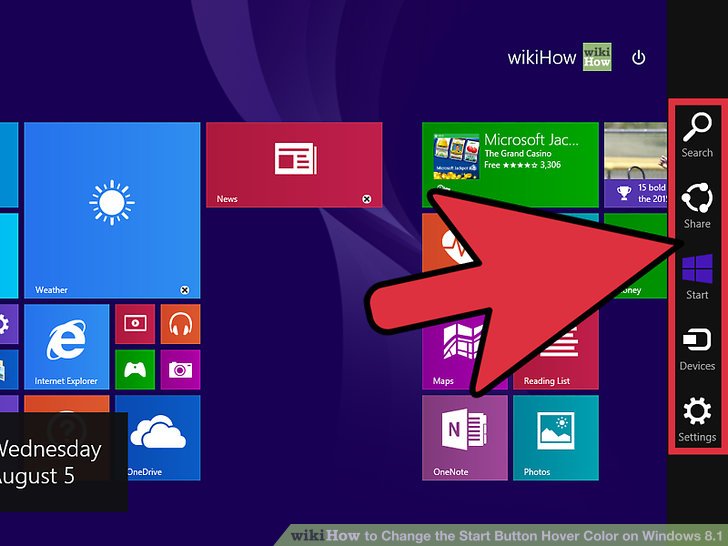Image resolution: width=728 pixels, height=546 pixels.
Task: Click the Weather tile's round corner badge
Action: pos(184,290)
